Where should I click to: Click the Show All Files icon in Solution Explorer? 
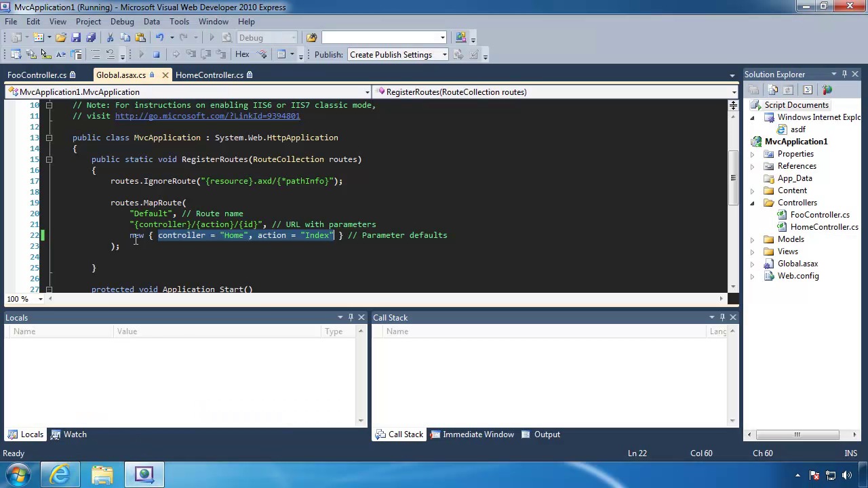(772, 90)
